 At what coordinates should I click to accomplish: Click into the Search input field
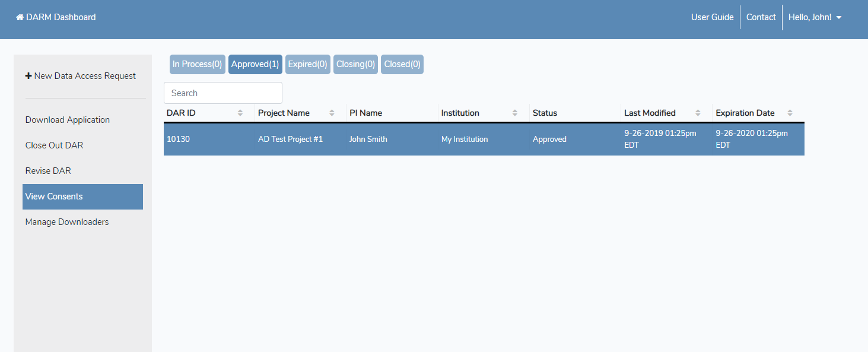coord(222,93)
